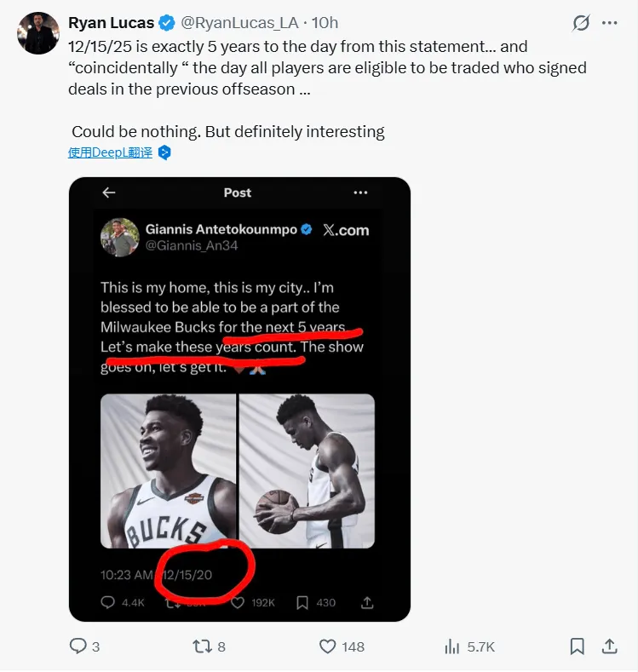This screenshot has width=638, height=672.
Task: Click the back arrow in embedded screenshot
Action: pyautogui.click(x=108, y=192)
